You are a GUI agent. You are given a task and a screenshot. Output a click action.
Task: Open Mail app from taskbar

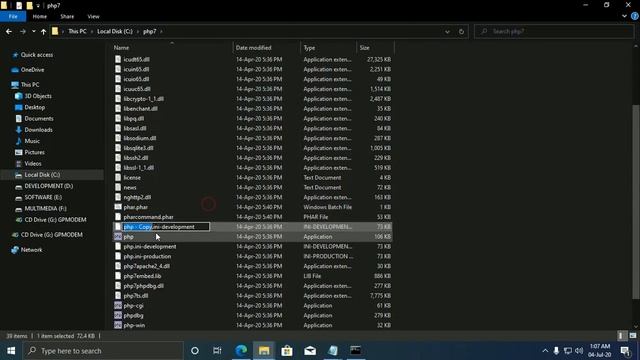[x=310, y=351]
